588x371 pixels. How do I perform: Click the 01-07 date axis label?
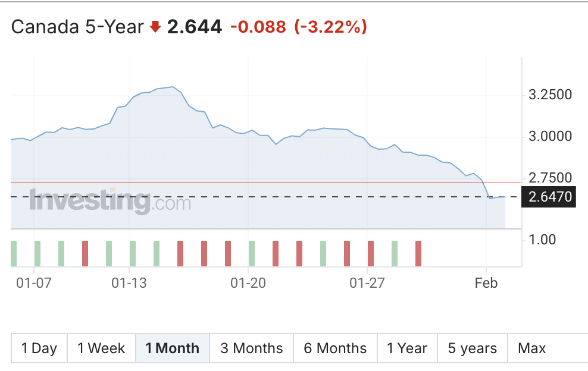tap(35, 283)
